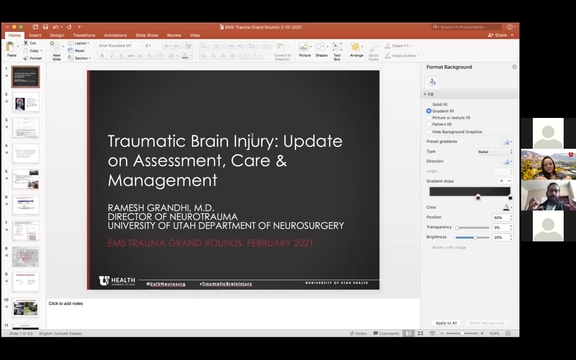576x360 pixels.
Task: Click the Paste clipboard icon
Action: pos(11,47)
